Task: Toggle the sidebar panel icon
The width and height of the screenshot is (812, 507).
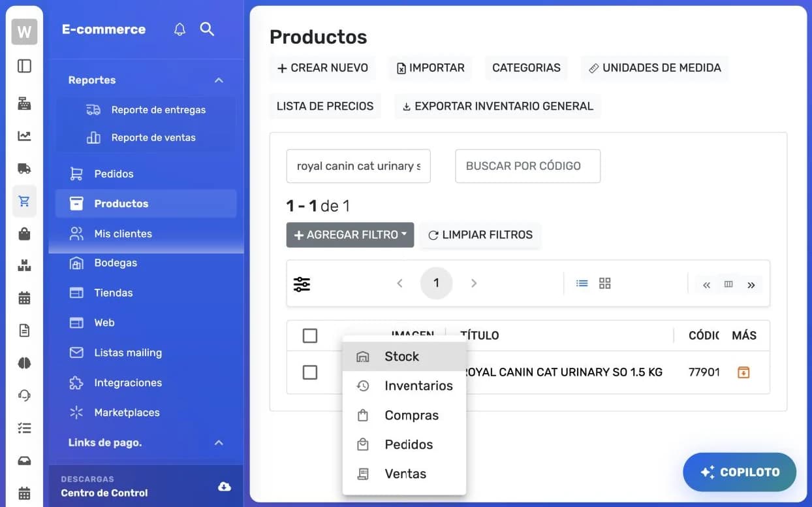Action: tap(24, 66)
